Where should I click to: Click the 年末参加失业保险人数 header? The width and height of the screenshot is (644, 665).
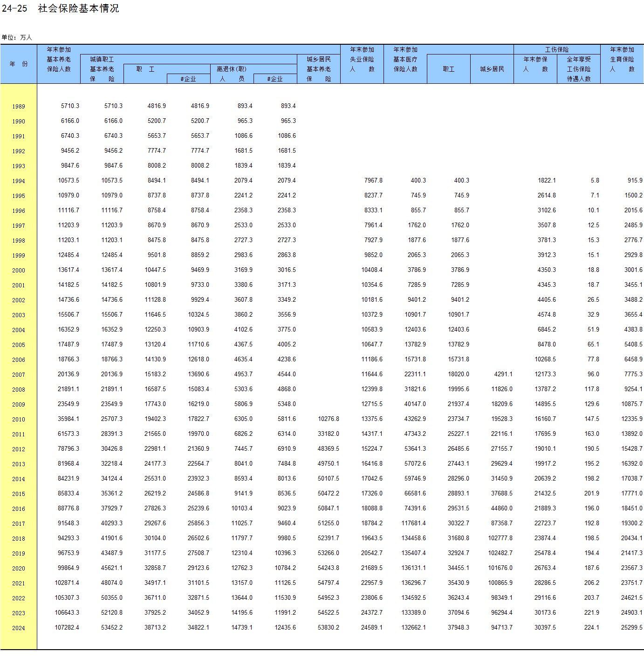tap(362, 59)
